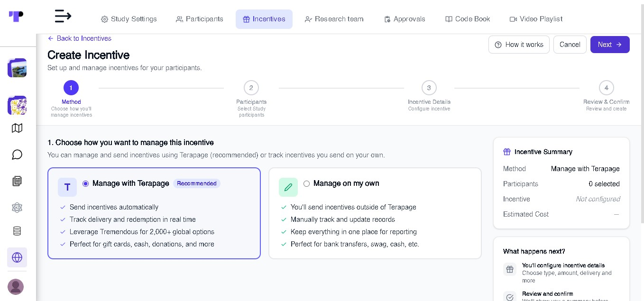Screen dimensions: 644x301
Task: Click the Terapage logo icon
Action: coord(16,17)
